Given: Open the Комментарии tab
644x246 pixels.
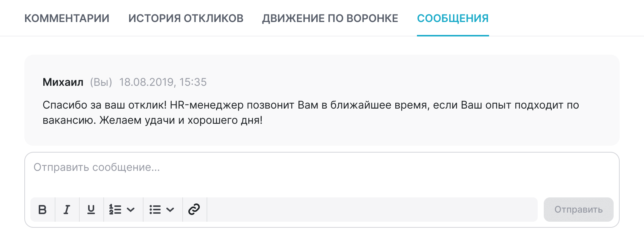Looking at the screenshot, I should point(67,18).
